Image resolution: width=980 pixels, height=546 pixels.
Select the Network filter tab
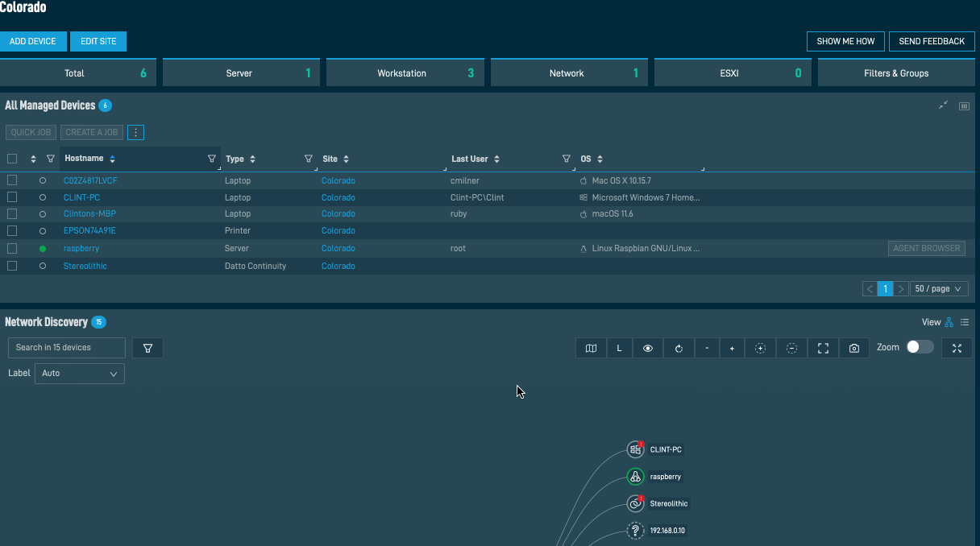[x=569, y=73]
